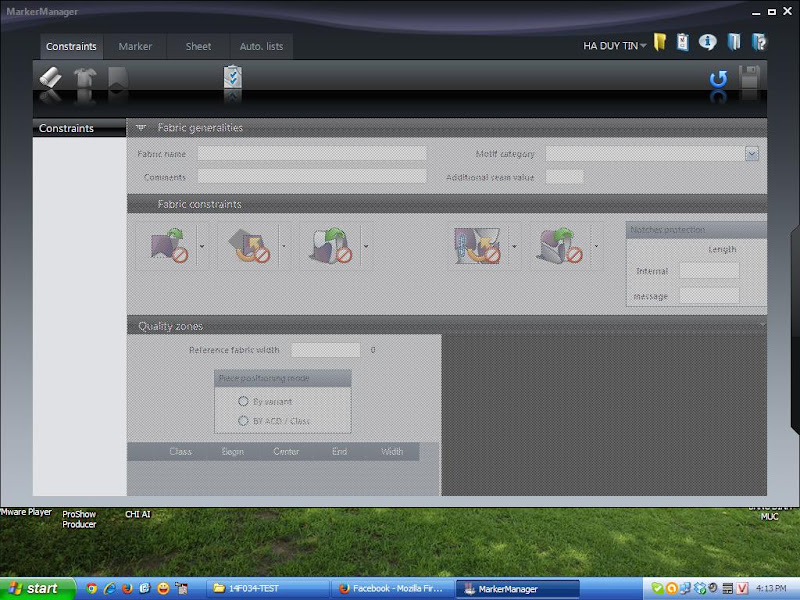
Task: Click the red V tray icon
Action: [x=742, y=589]
